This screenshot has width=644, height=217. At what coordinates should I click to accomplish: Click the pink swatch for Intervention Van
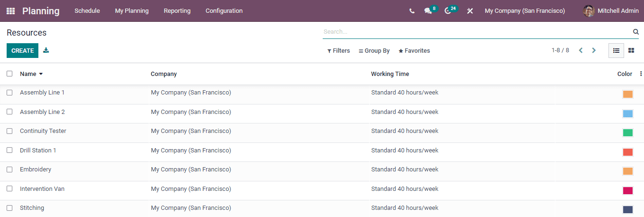point(628,190)
